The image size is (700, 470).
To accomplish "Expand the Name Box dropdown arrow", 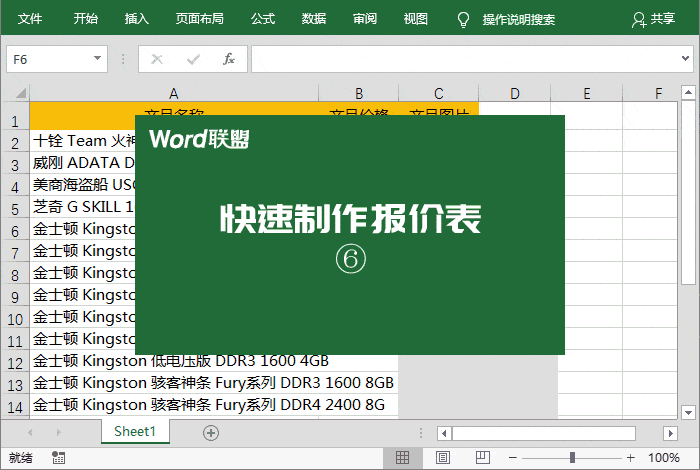I will tap(97, 58).
